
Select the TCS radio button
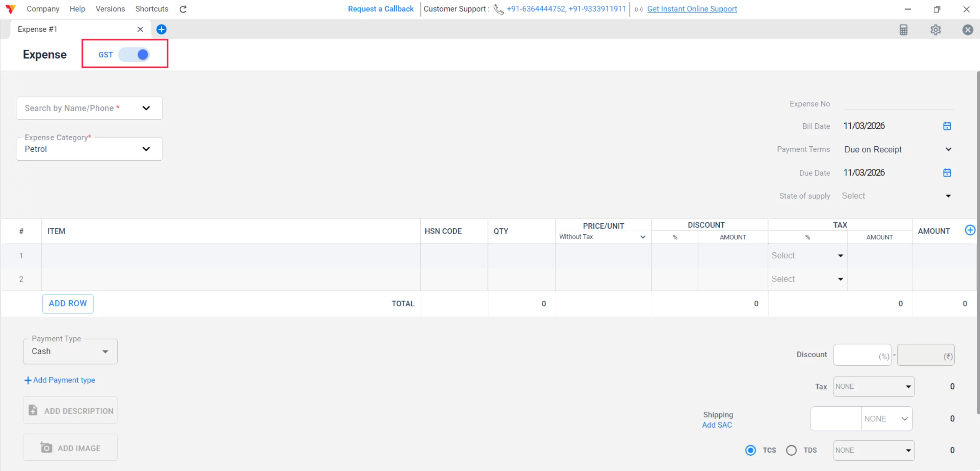751,450
